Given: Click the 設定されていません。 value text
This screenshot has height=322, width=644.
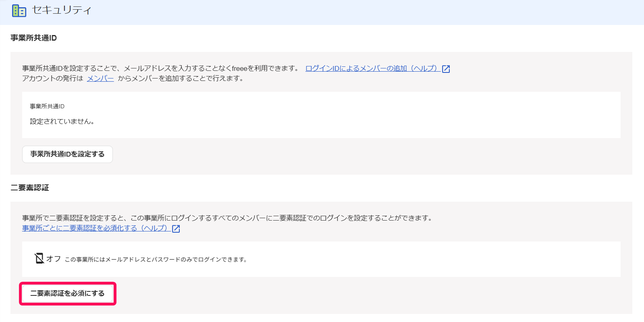Looking at the screenshot, I should tap(62, 121).
